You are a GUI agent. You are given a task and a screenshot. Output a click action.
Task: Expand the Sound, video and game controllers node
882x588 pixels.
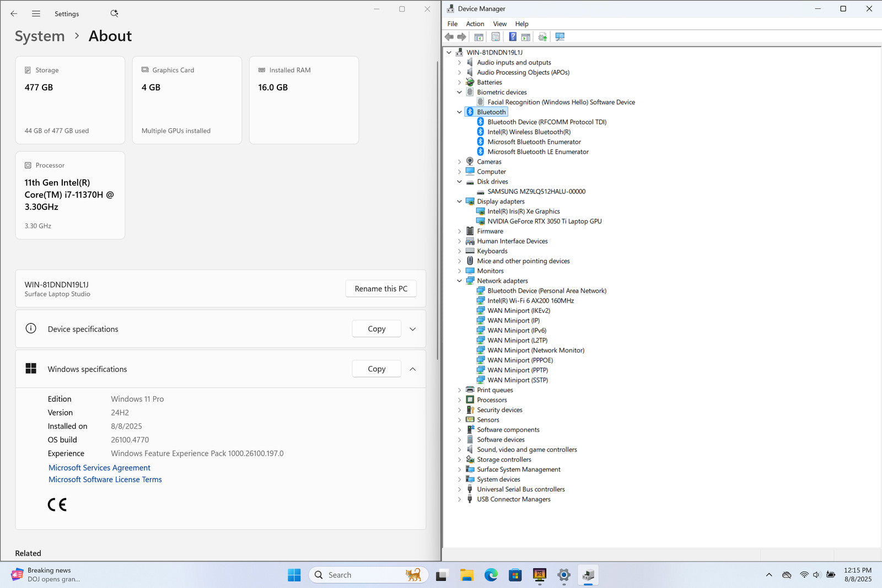click(459, 450)
